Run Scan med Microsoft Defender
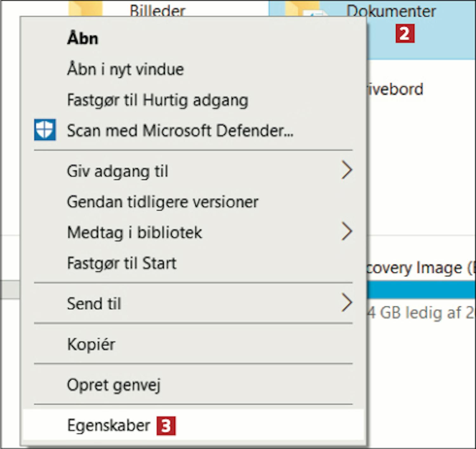The height and width of the screenshot is (449, 476). (x=180, y=131)
